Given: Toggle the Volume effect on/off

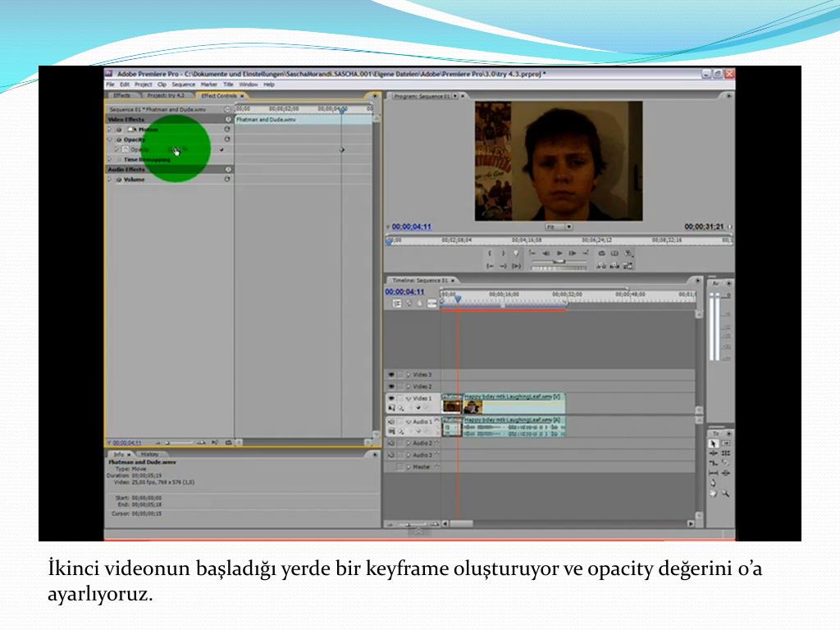Looking at the screenshot, I should click(119, 180).
